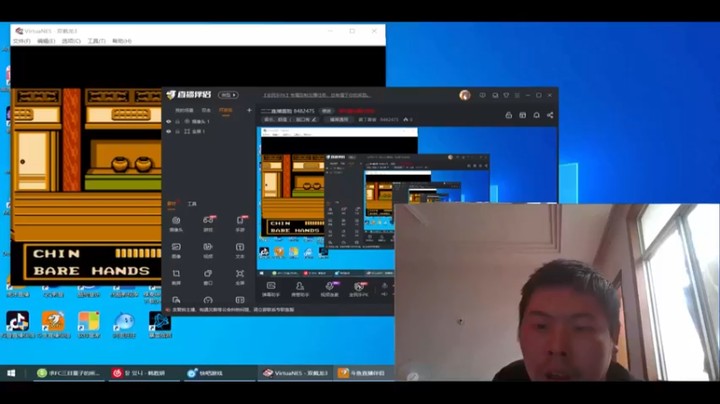Open the Tools menu in VirtuaNES
The height and width of the screenshot is (404, 720).
tap(96, 41)
